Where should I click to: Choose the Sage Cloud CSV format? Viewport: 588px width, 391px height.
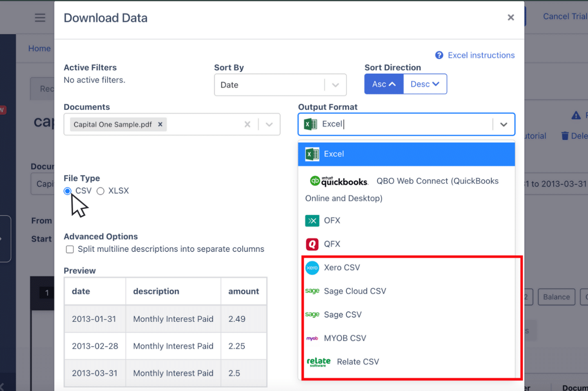[x=406, y=291]
